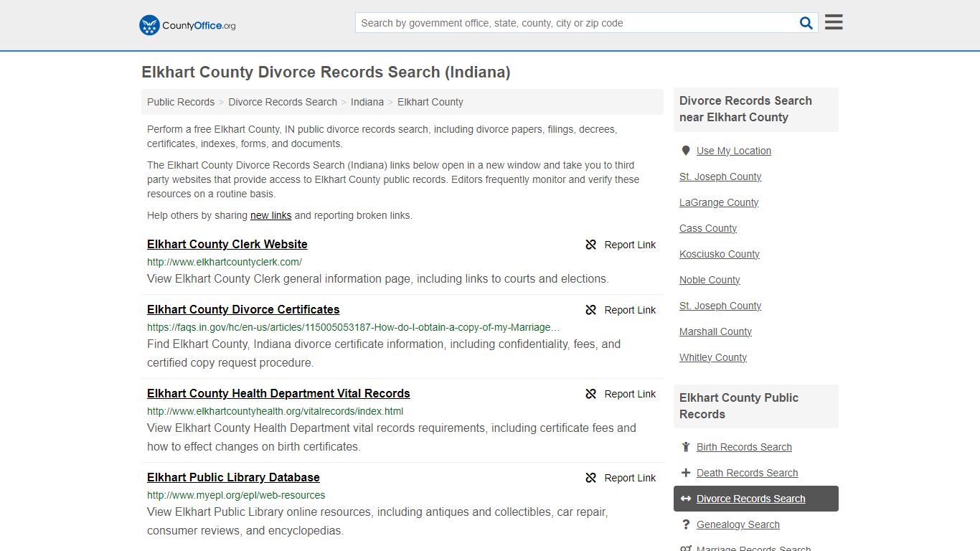980x551 pixels.
Task: Go to Divorce Records Search breadcrumb
Action: click(x=283, y=102)
